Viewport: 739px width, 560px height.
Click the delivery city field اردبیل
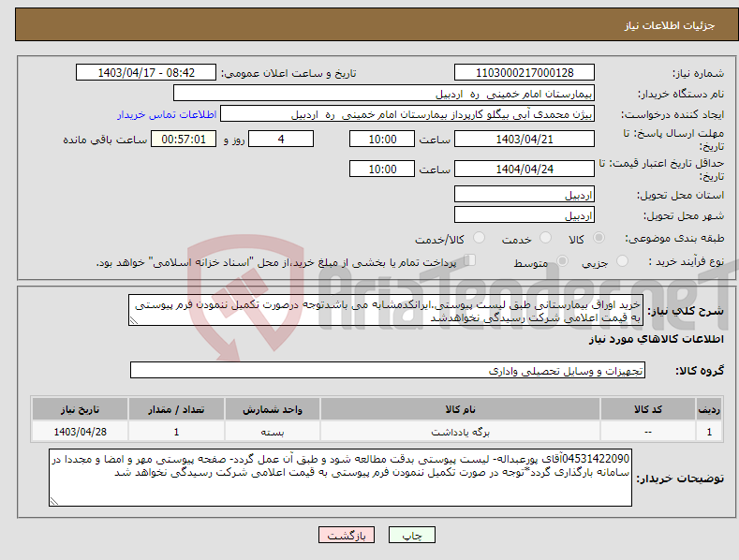click(525, 215)
